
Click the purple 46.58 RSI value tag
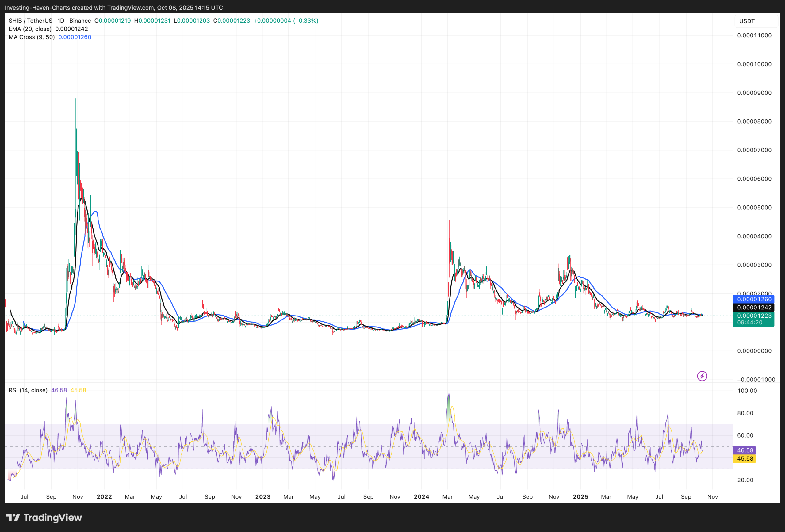coord(745,450)
